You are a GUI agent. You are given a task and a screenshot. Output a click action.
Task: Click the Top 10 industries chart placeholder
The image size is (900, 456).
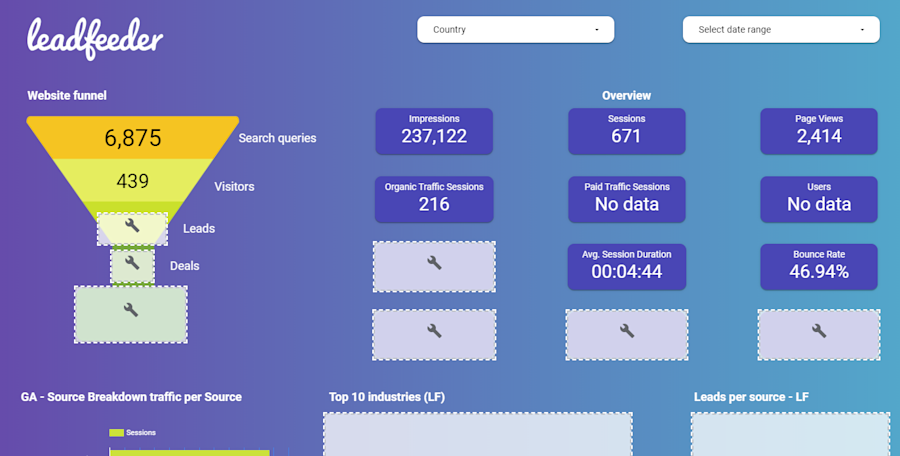tap(478, 434)
